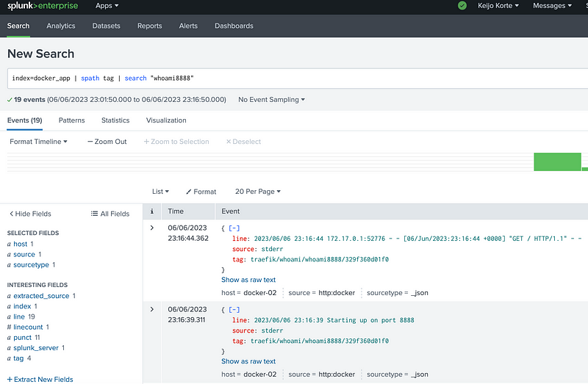Open All Fields list
Viewport: 588px width, 384px height.
pos(110,214)
